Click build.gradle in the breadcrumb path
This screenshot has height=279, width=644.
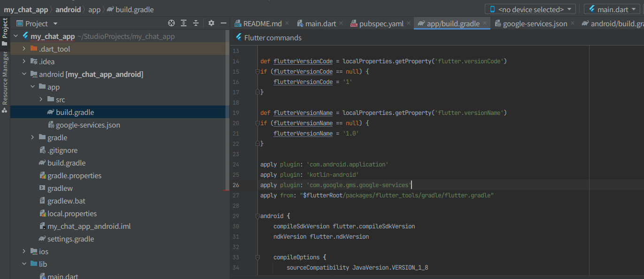click(x=134, y=9)
